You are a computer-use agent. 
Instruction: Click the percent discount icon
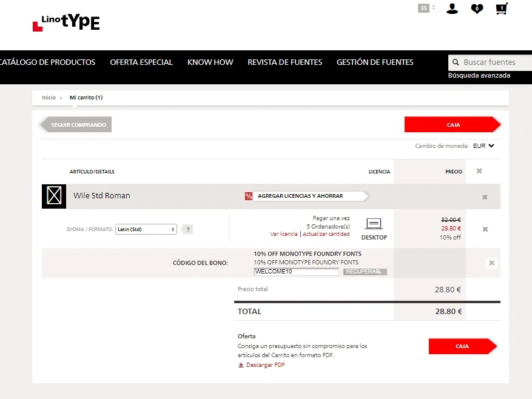249,196
